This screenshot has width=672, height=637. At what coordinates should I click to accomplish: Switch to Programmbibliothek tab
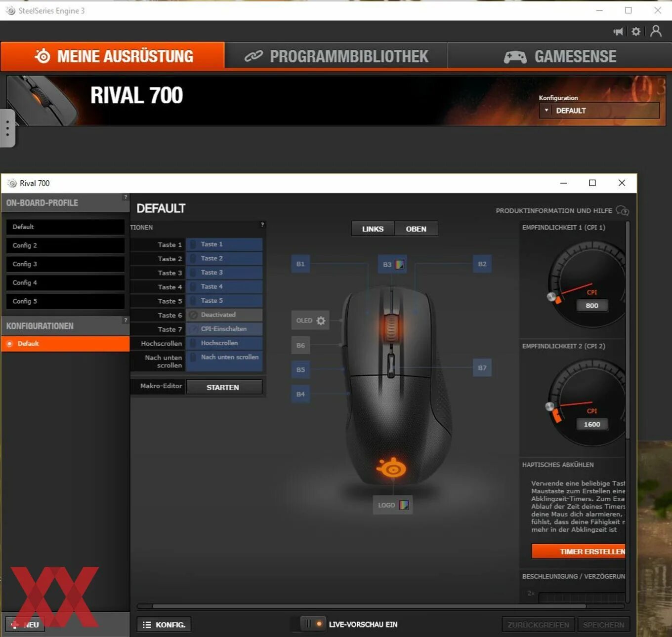[336, 56]
